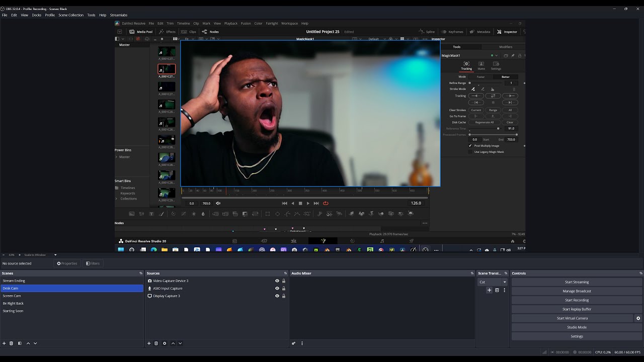
Task: Open Audio Mixer advanced audio properties icon
Action: coord(293,343)
